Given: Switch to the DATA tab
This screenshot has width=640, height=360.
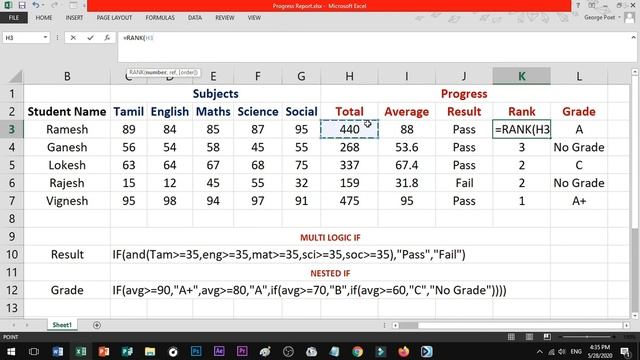Looking at the screenshot, I should point(195,18).
